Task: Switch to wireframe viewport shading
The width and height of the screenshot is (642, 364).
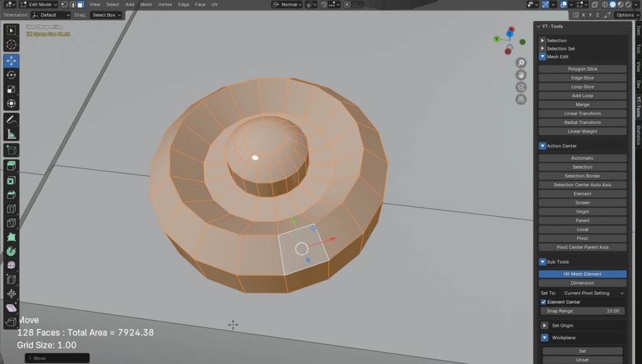Action: point(605,4)
